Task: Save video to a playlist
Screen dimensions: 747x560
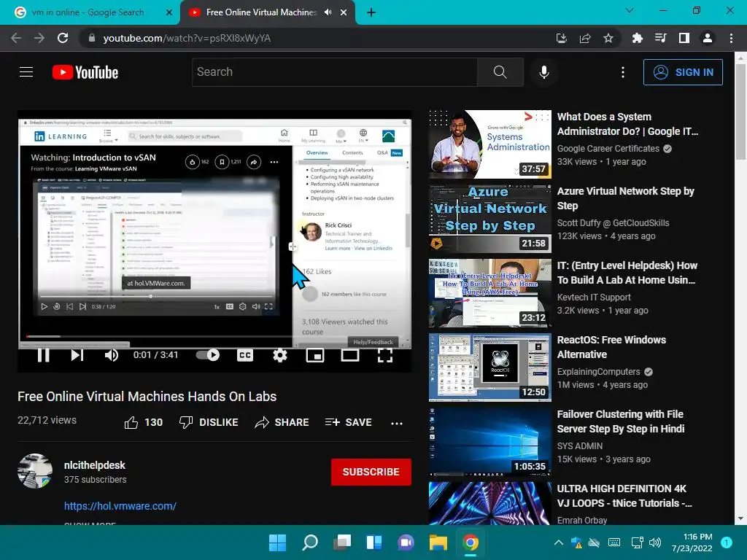Action: 348,422
